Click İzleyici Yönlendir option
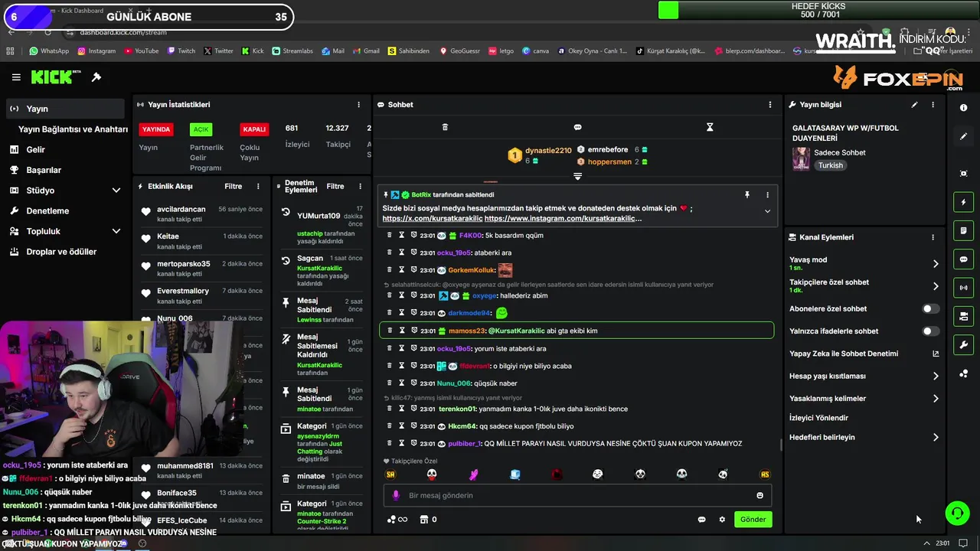The height and width of the screenshot is (551, 980). [818, 418]
